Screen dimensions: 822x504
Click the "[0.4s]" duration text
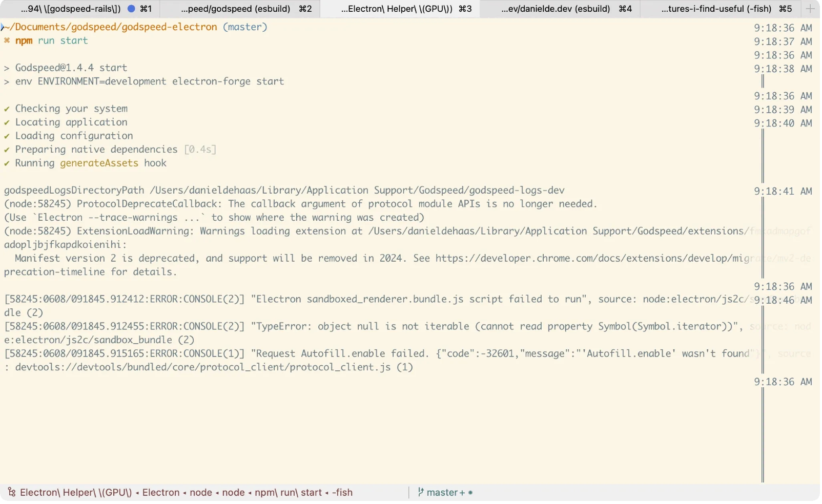tap(200, 150)
